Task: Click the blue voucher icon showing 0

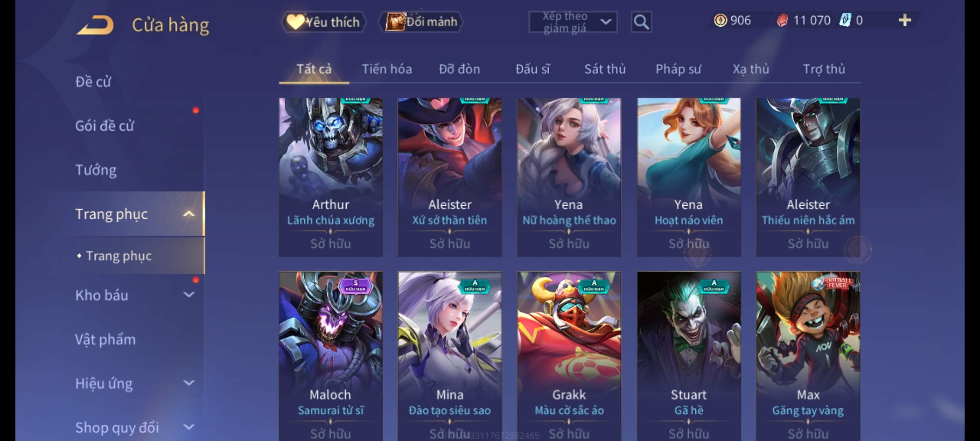Action: (x=845, y=20)
